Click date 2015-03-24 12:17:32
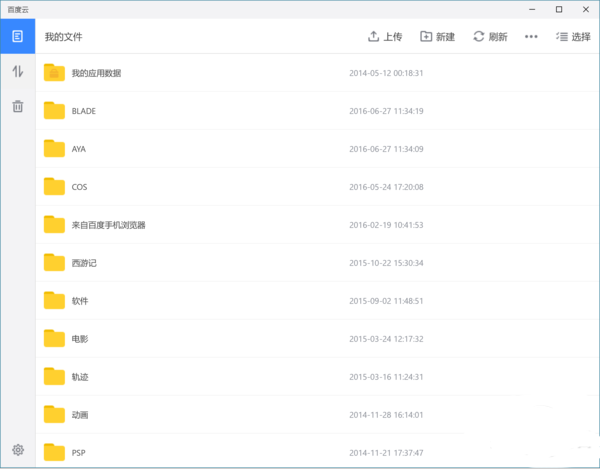The height and width of the screenshot is (470, 600). tap(386, 339)
